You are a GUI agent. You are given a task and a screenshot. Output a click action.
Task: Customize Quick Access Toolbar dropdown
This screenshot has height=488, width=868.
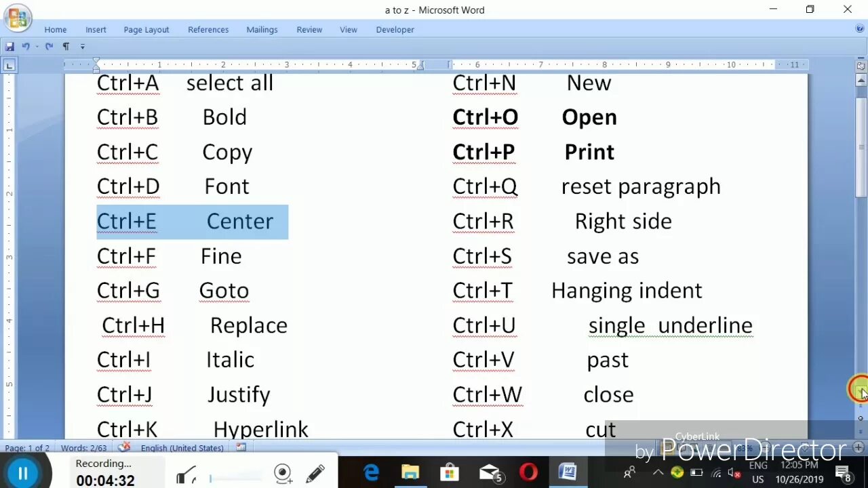point(83,47)
